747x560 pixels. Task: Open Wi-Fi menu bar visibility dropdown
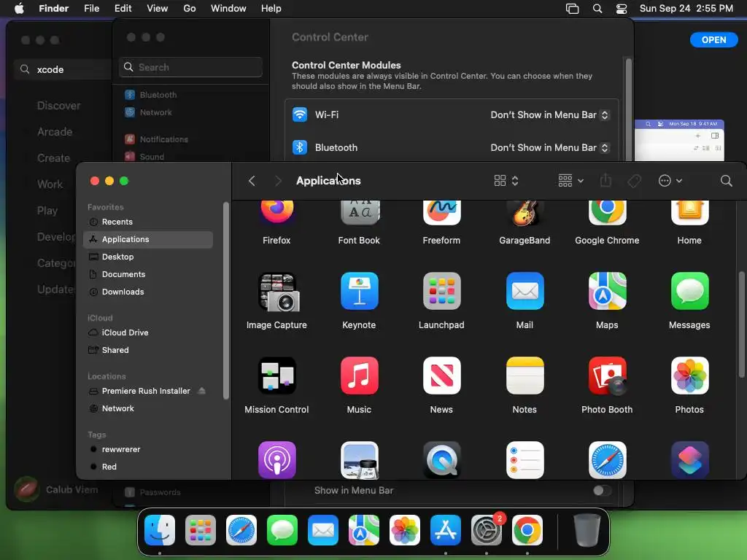pos(550,114)
